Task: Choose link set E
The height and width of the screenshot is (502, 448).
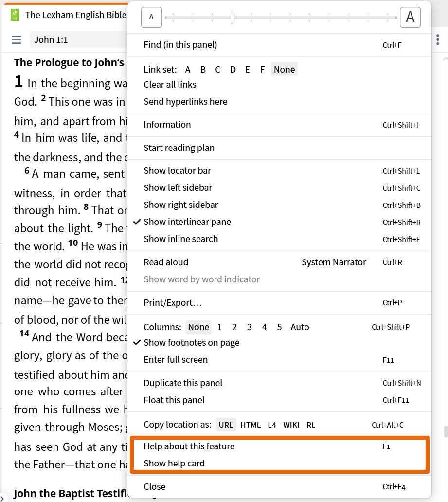Action: point(248,70)
